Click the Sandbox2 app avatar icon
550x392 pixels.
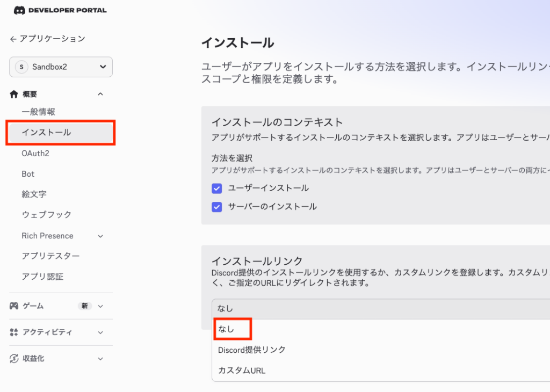tap(21, 67)
